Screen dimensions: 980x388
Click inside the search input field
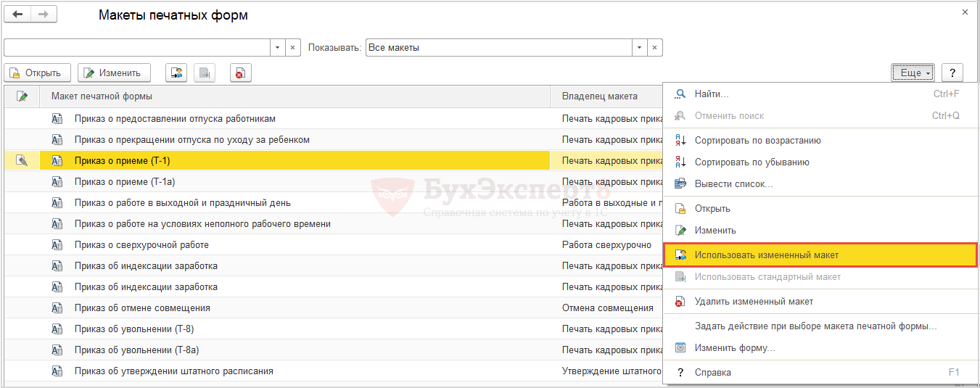(x=136, y=48)
